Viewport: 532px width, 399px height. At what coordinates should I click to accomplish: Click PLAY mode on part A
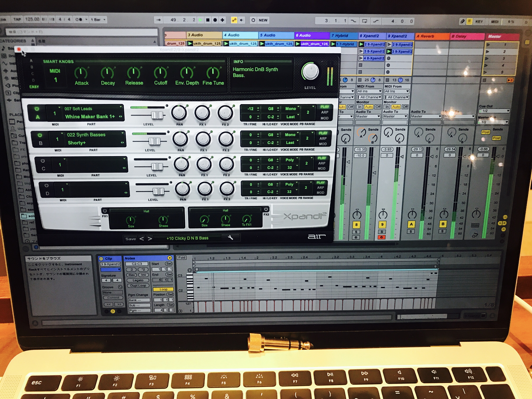coord(324,107)
